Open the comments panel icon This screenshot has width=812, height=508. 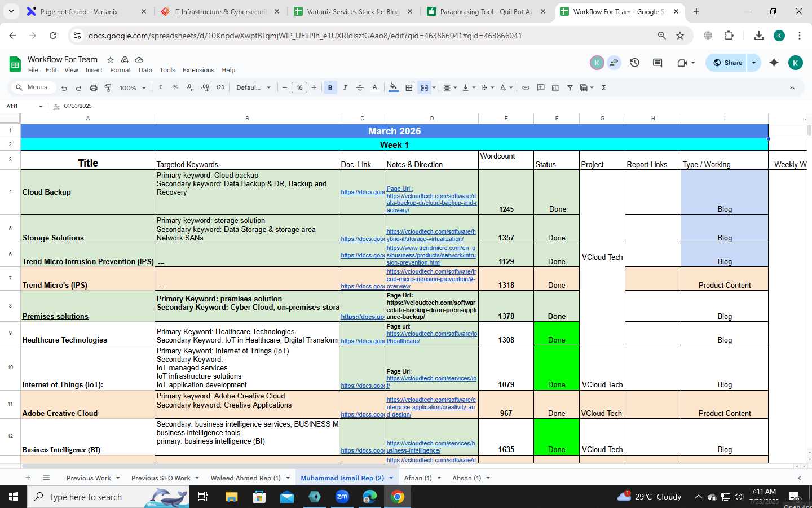pyautogui.click(x=657, y=63)
